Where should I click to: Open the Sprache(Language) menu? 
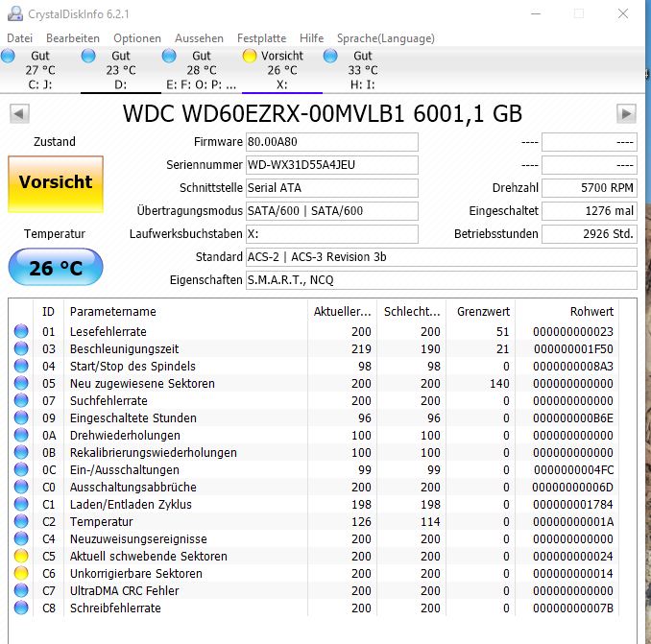[386, 38]
